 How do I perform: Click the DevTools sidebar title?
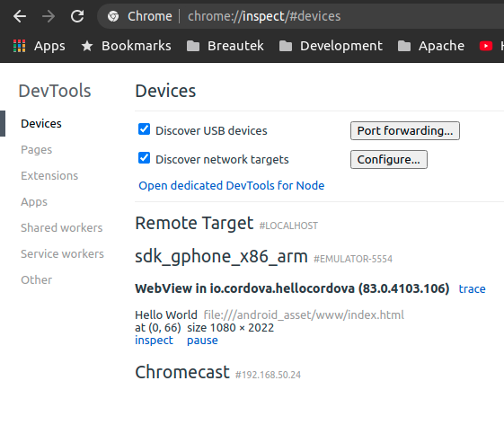pos(55,91)
